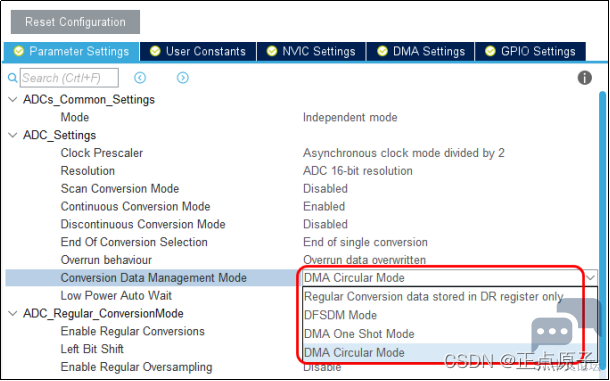The width and height of the screenshot is (610, 381).
Task: Go to previous search result arrow
Action: click(140, 78)
